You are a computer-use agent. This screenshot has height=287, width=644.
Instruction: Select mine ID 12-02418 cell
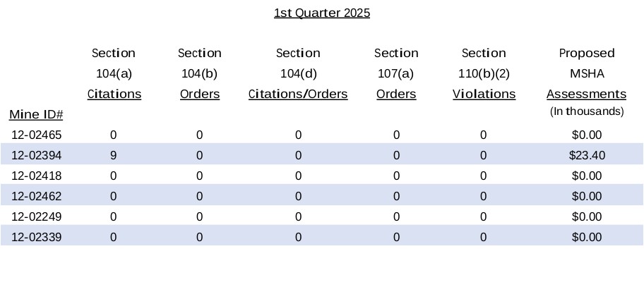coord(37,176)
